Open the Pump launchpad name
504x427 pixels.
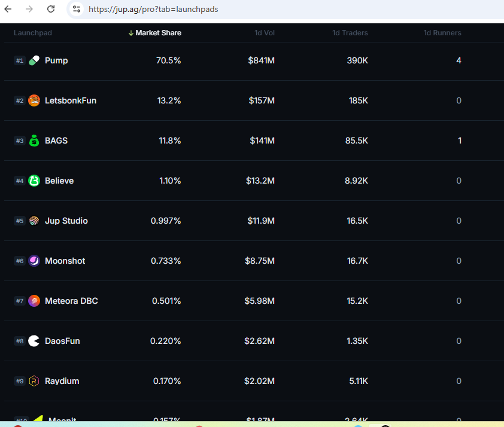coord(56,60)
